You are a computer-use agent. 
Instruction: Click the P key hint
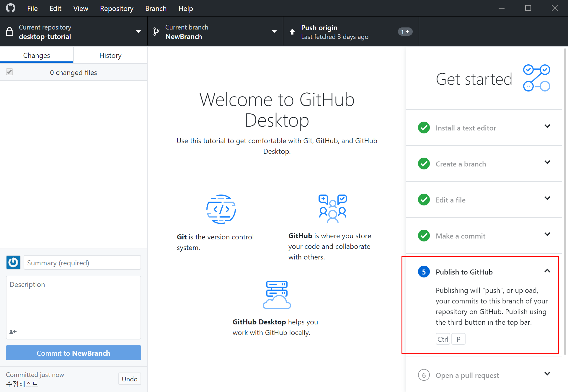458,339
